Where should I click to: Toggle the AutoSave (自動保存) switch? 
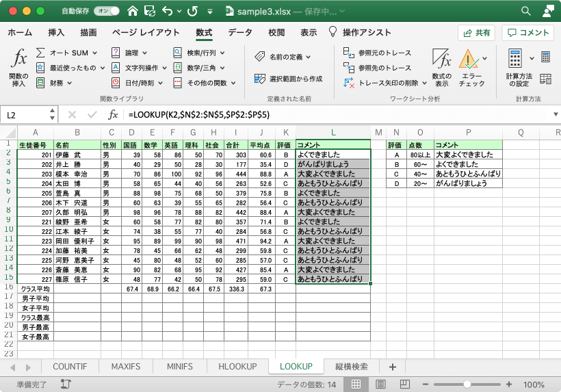coord(107,11)
